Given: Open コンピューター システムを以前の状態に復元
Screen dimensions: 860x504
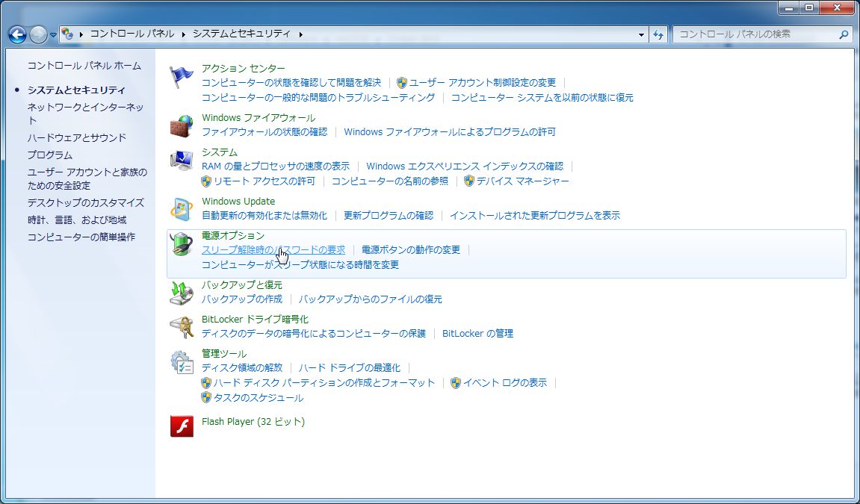Looking at the screenshot, I should coord(542,98).
